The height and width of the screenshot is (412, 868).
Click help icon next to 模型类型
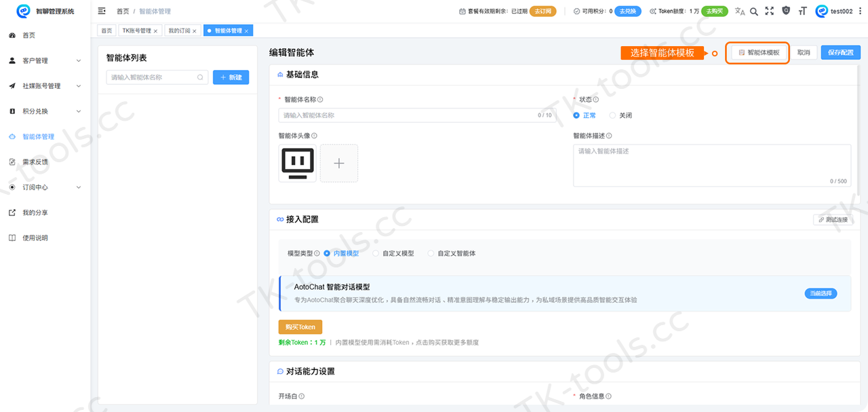(317, 253)
